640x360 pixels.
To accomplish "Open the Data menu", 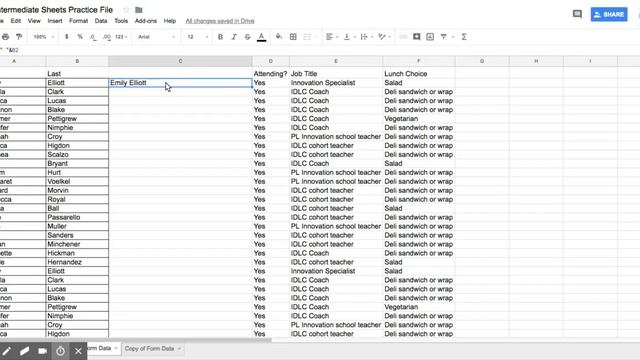I will pyautogui.click(x=101, y=21).
